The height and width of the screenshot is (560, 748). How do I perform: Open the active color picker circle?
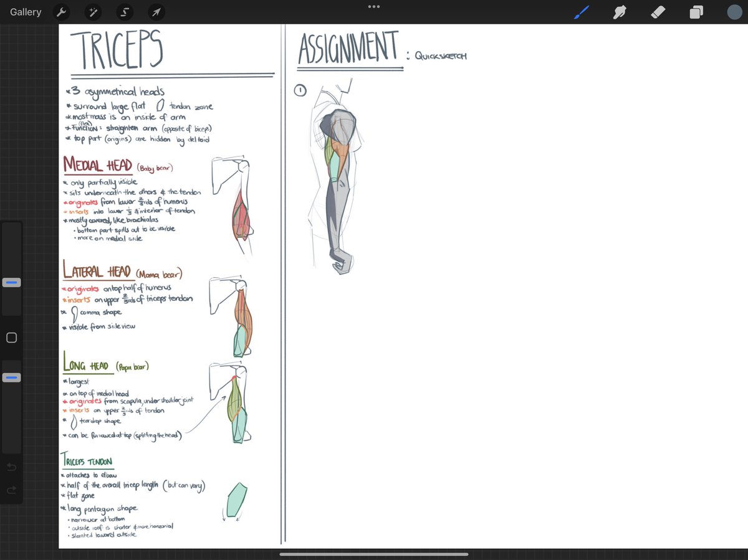(x=734, y=12)
